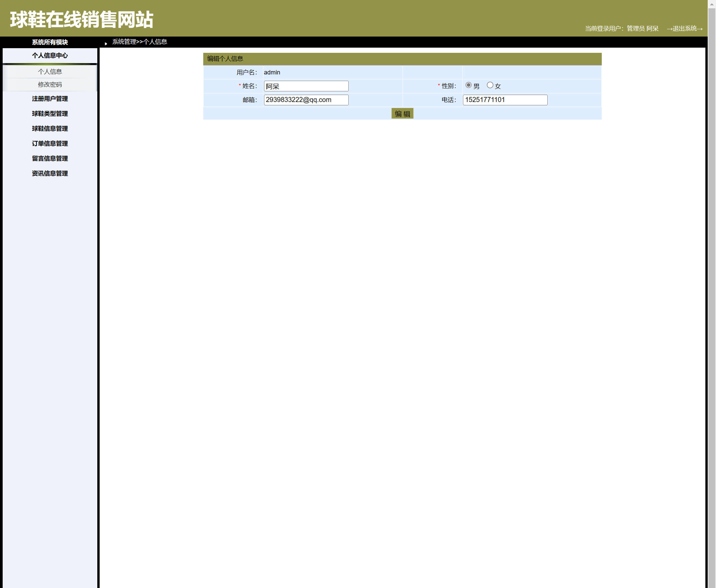Open the 个人信息 submenu item
This screenshot has width=716, height=588.
[50, 71]
